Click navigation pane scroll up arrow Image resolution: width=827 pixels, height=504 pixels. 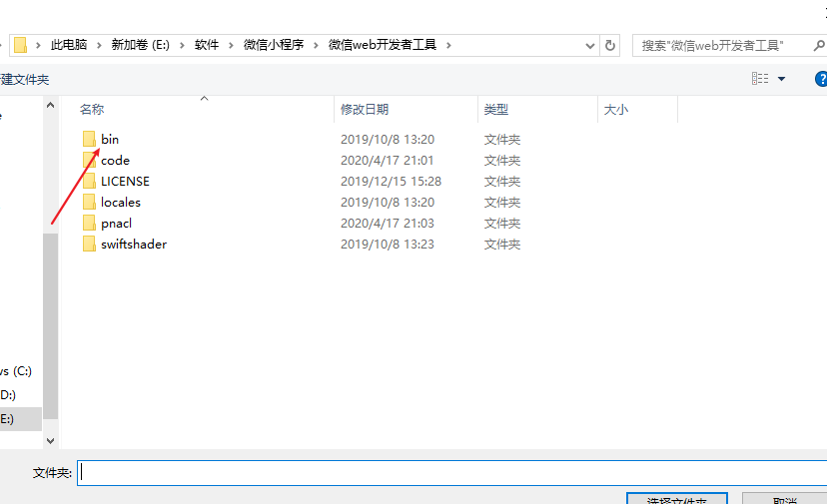click(x=50, y=105)
